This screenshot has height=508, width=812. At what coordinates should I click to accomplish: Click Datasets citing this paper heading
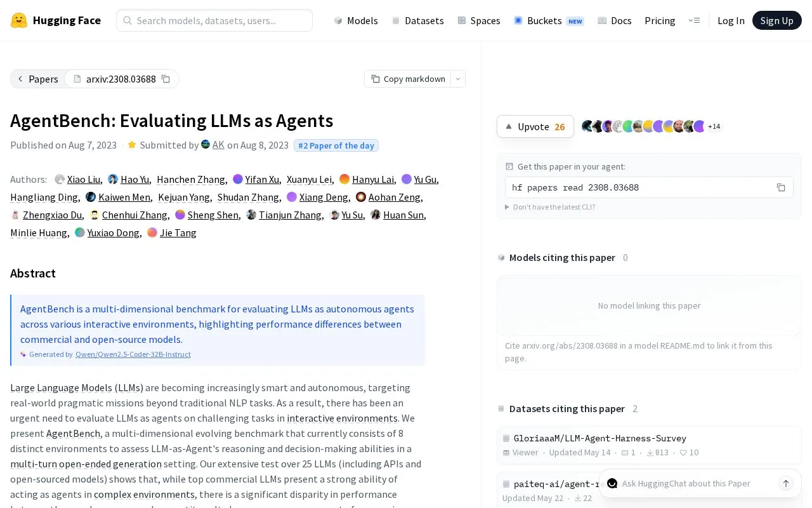click(567, 408)
